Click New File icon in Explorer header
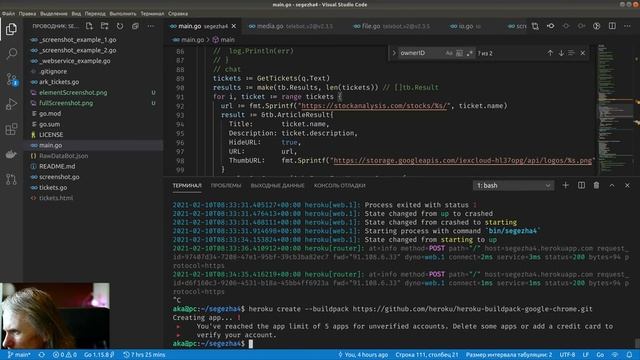Screen dimensions: 640x360 point(89,26)
